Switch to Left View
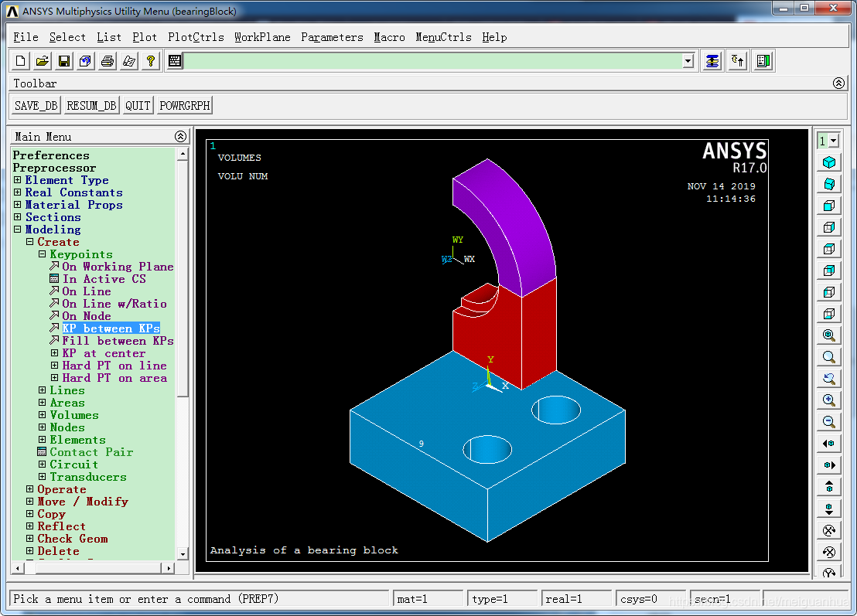Screen dimensions: 857x616 (829, 292)
